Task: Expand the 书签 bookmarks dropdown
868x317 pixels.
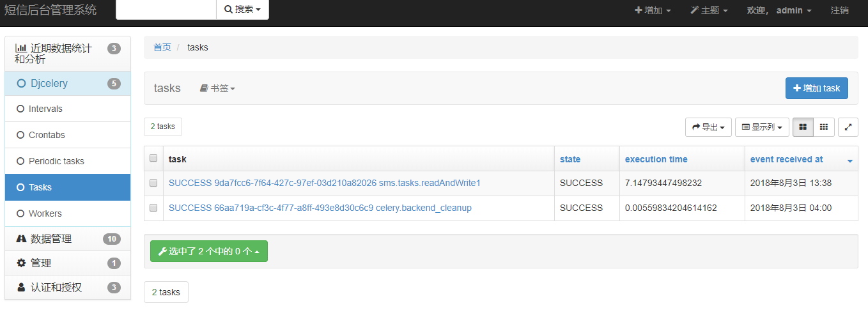Action: pyautogui.click(x=217, y=88)
